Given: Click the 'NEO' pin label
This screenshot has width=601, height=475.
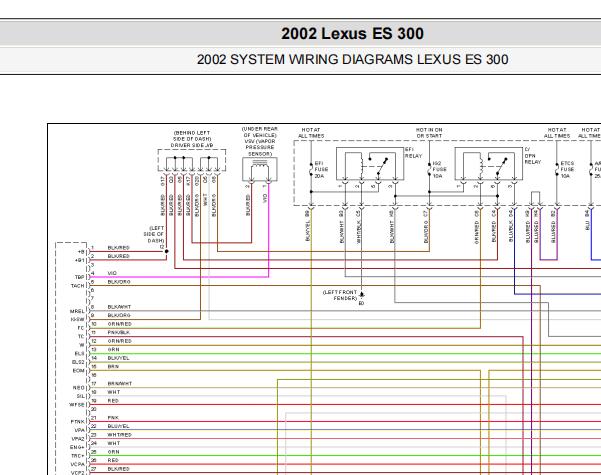Looking at the screenshot, I should (x=79, y=388).
